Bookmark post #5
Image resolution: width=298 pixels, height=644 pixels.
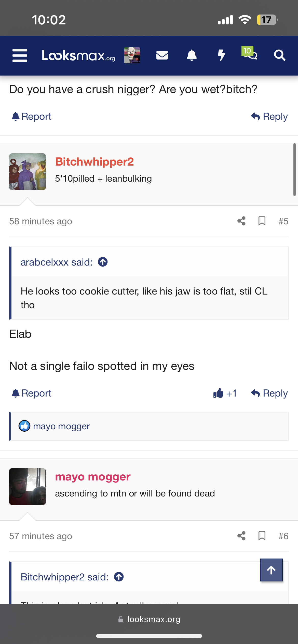click(x=262, y=221)
